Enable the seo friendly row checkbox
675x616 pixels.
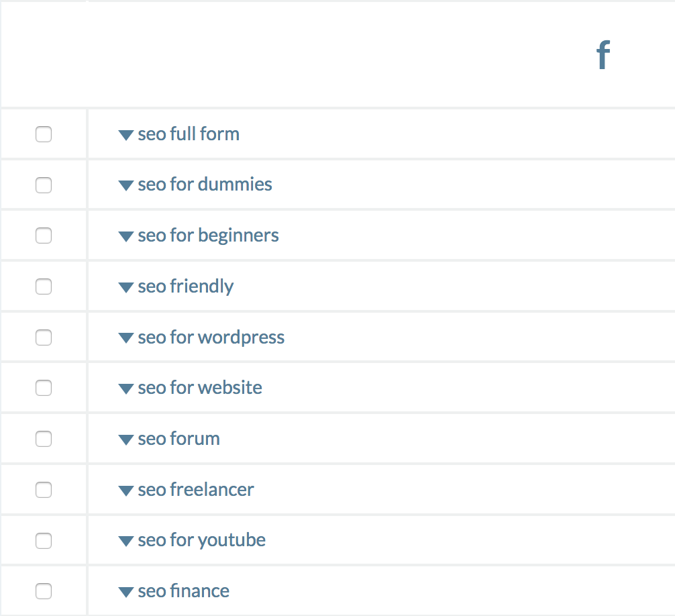click(44, 287)
